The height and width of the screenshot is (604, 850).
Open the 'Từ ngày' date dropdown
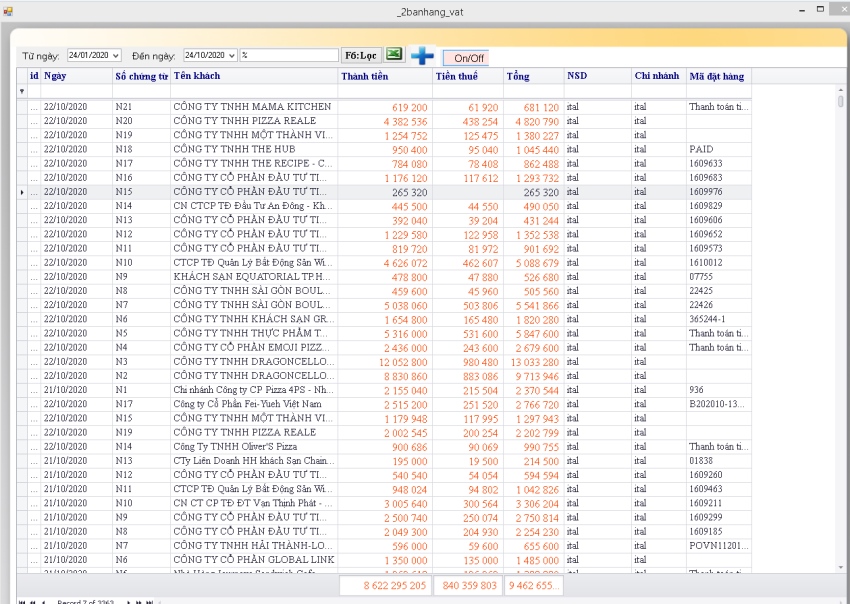[x=116, y=56]
